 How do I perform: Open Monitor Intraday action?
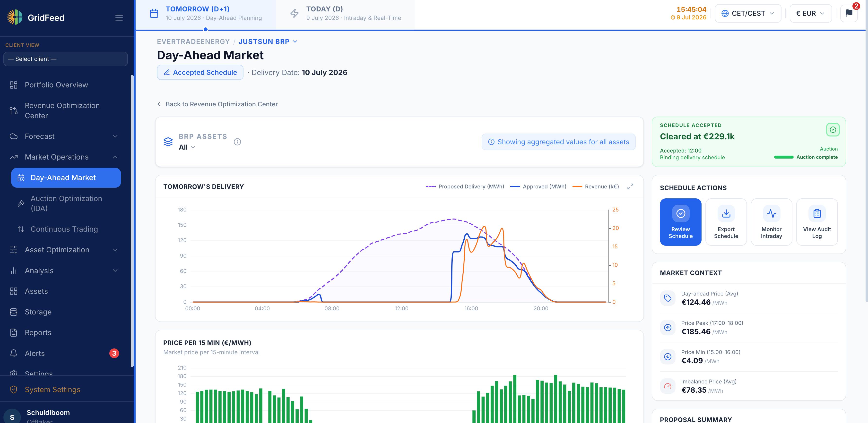[x=771, y=222]
